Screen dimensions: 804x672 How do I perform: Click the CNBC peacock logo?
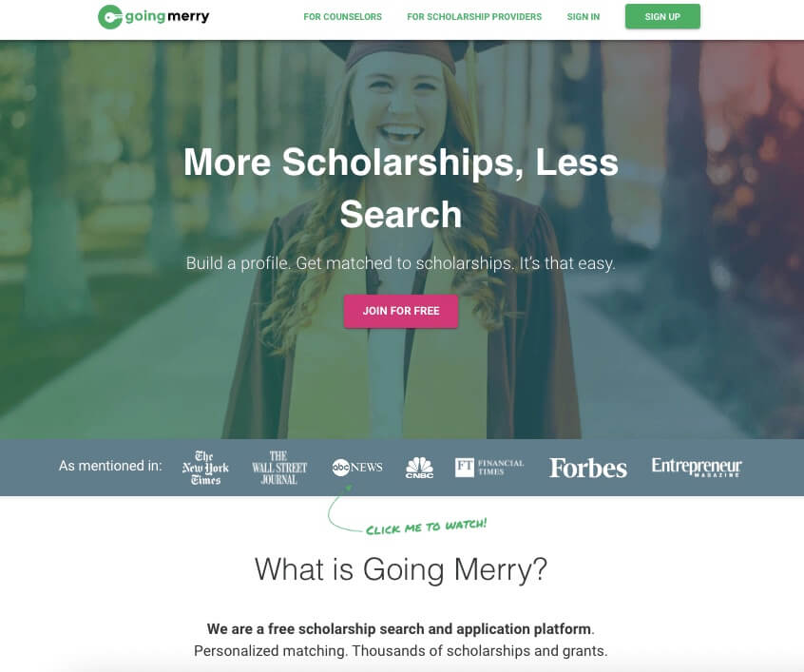coord(419,468)
